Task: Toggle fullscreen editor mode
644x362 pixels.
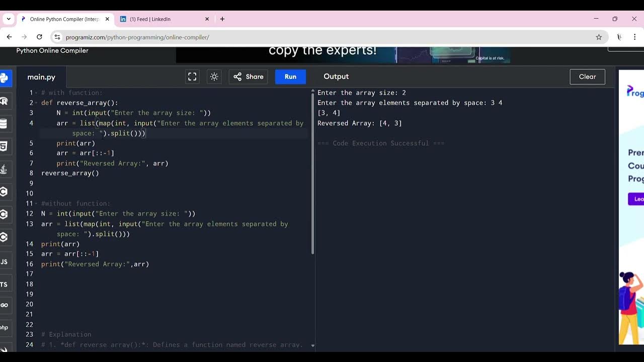Action: click(x=192, y=76)
